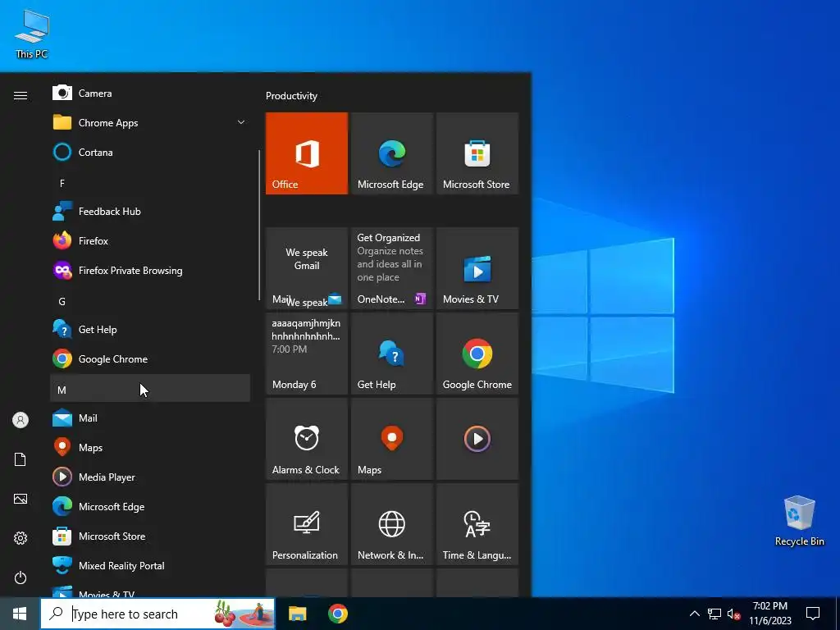Open the Media Player tile with play icon
Viewport: 840px width, 630px height.
pyautogui.click(x=477, y=439)
